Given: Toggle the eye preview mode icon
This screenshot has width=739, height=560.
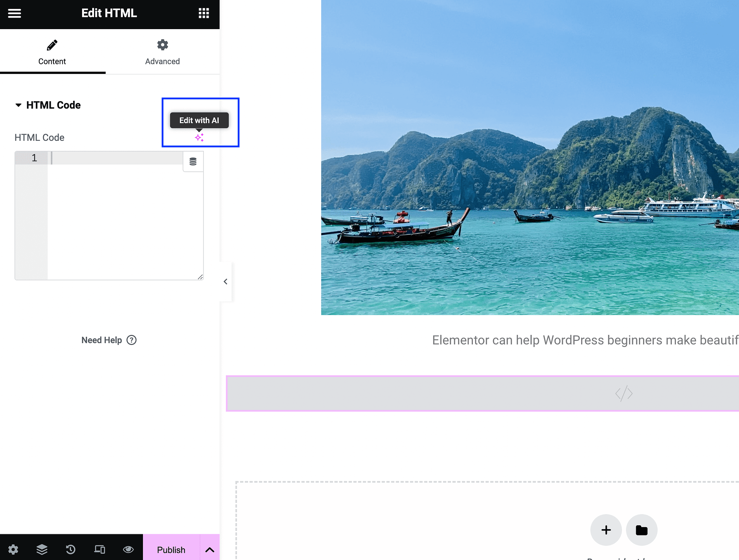Looking at the screenshot, I should pyautogui.click(x=128, y=550).
